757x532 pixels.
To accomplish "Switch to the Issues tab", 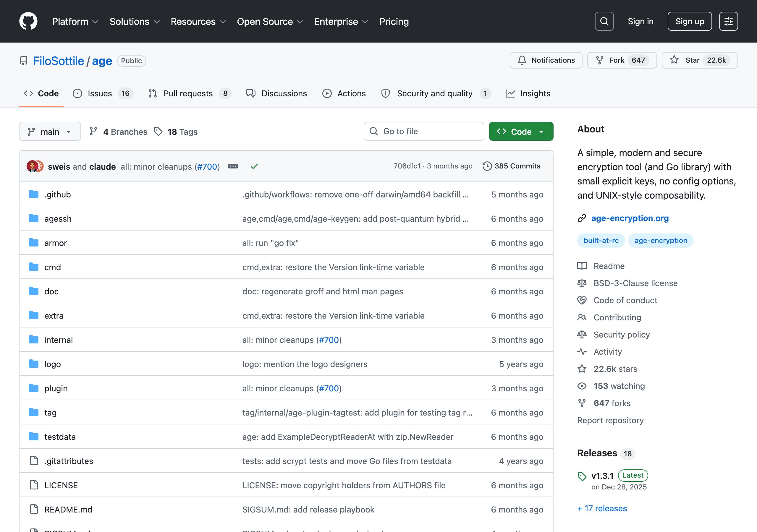I will (103, 94).
